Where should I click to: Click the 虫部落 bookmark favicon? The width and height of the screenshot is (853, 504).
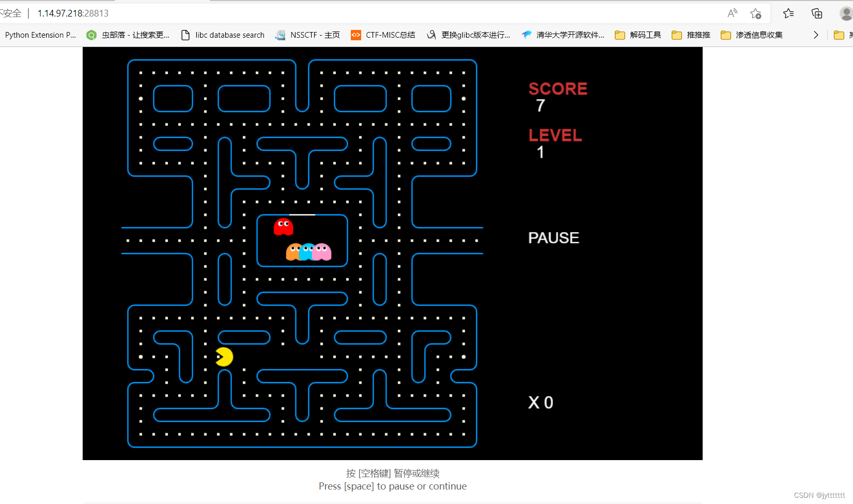91,35
